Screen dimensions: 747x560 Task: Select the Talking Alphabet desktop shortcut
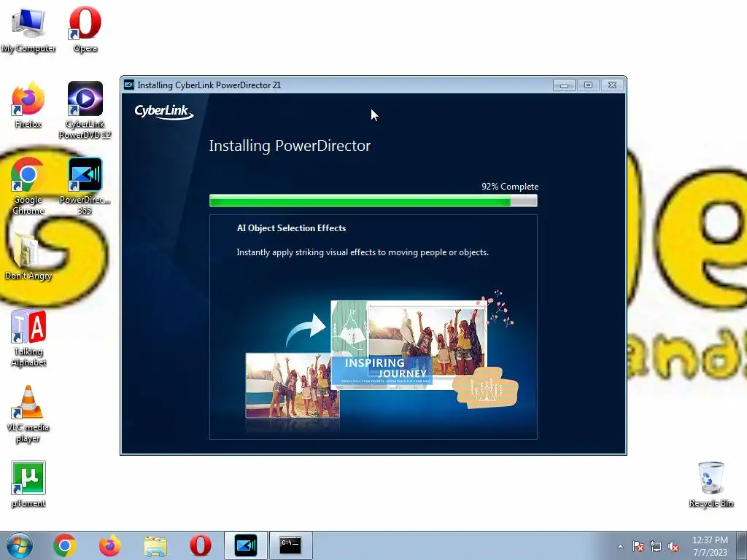point(28,338)
